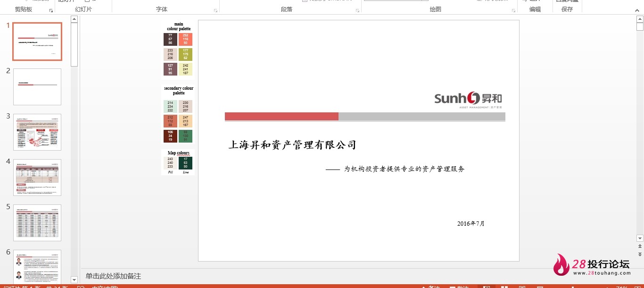Select the 177 175 62 olive swatch
Screen dimensions: 644x288
point(185,54)
